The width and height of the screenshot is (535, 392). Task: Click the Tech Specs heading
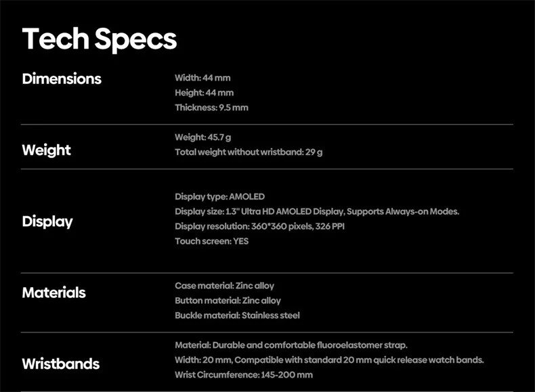coord(100,39)
